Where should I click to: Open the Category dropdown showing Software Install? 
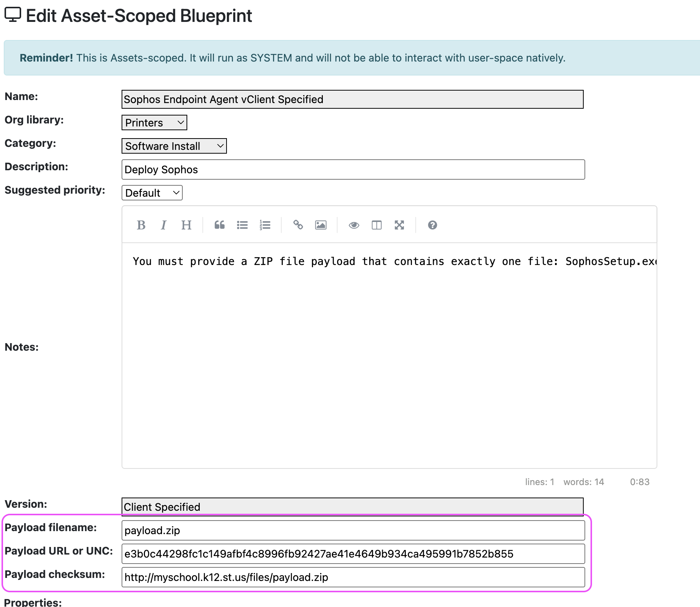(x=174, y=146)
